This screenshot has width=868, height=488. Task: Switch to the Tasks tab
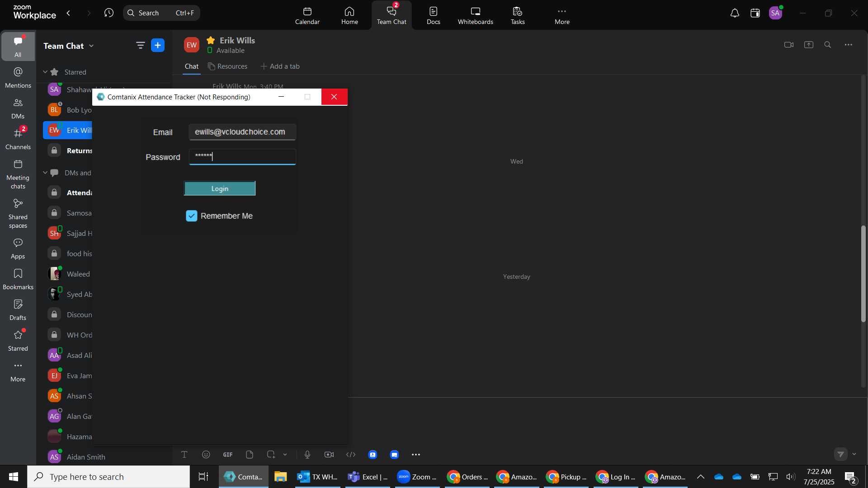point(518,16)
